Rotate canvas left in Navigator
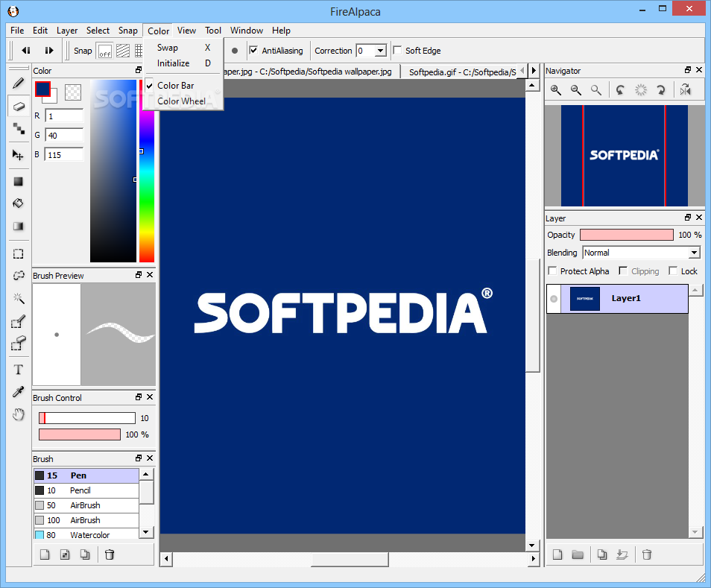 (620, 90)
